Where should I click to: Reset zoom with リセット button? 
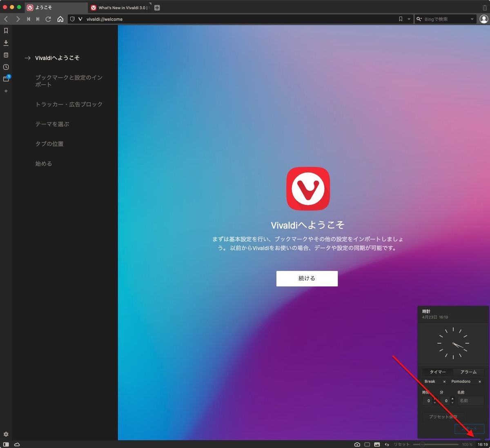pyautogui.click(x=401, y=444)
